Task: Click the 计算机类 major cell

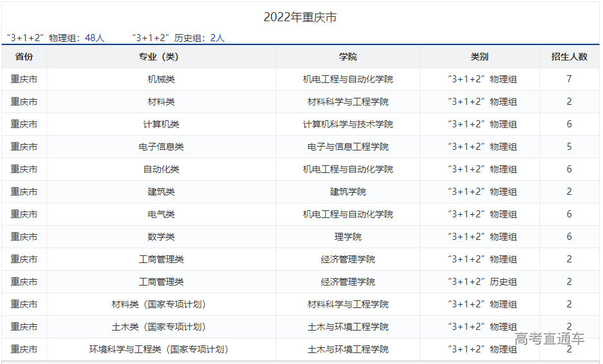Action: point(161,124)
